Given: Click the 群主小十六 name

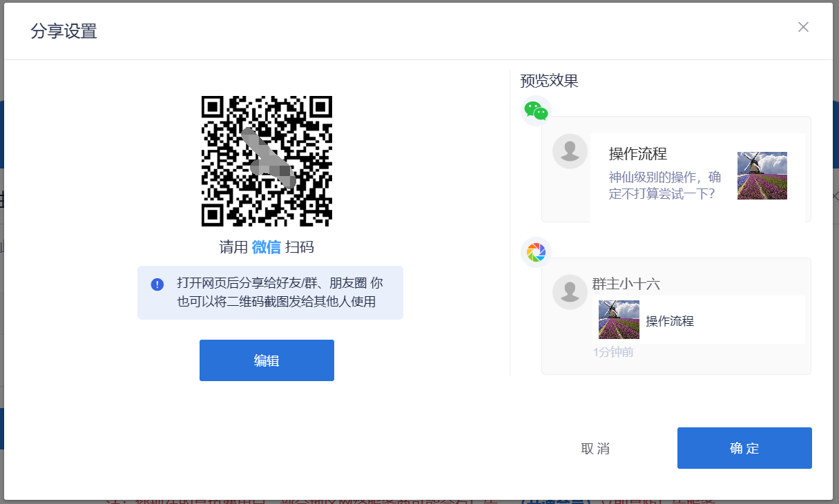Looking at the screenshot, I should coord(626,284).
